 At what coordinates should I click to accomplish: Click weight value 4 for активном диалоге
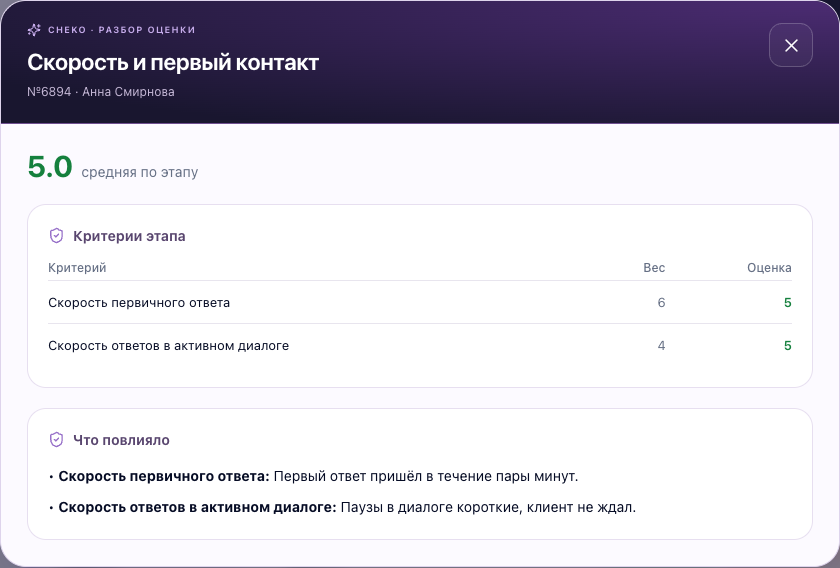661,346
